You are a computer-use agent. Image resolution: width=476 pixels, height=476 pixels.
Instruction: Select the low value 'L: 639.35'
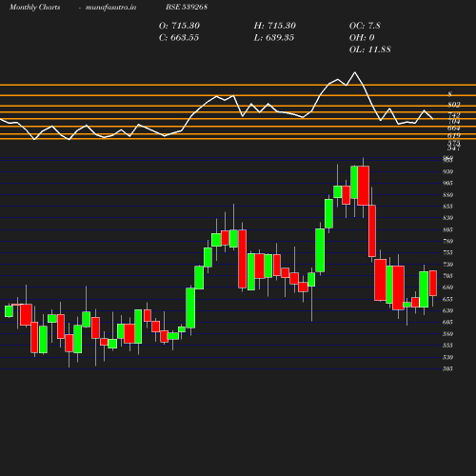(x=274, y=38)
